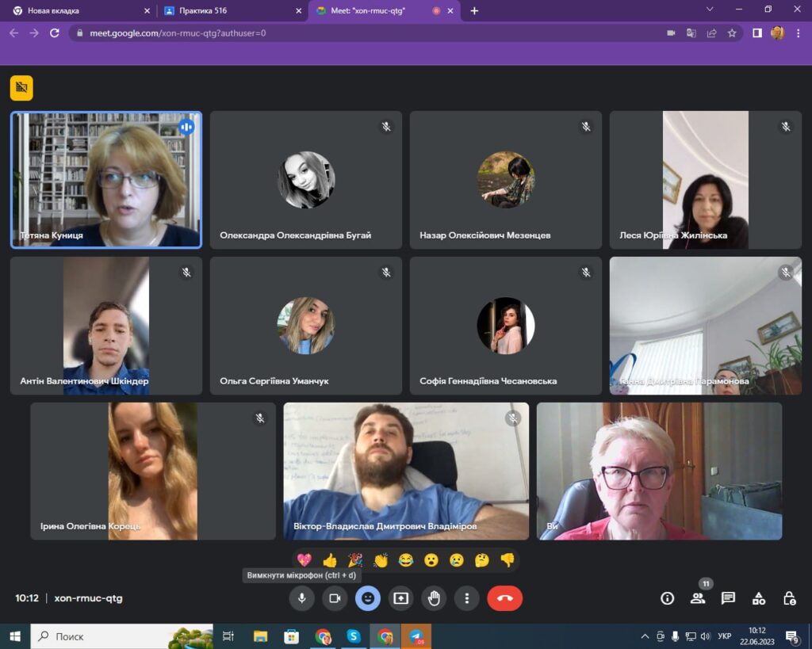812x649 pixels.
Task: Open the meeting chat panel
Action: (728, 598)
